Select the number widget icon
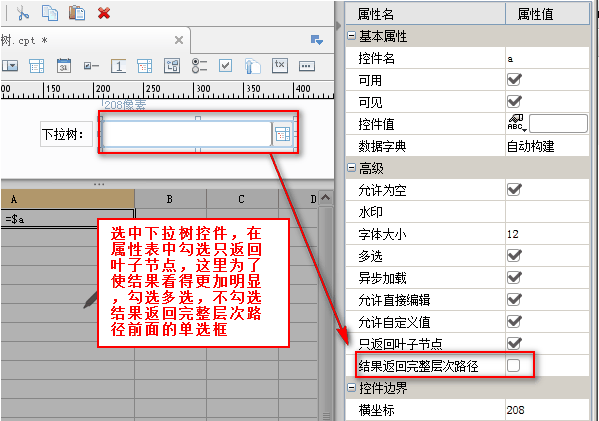Viewport: 599px width, 421px height. pyautogui.click(x=118, y=66)
